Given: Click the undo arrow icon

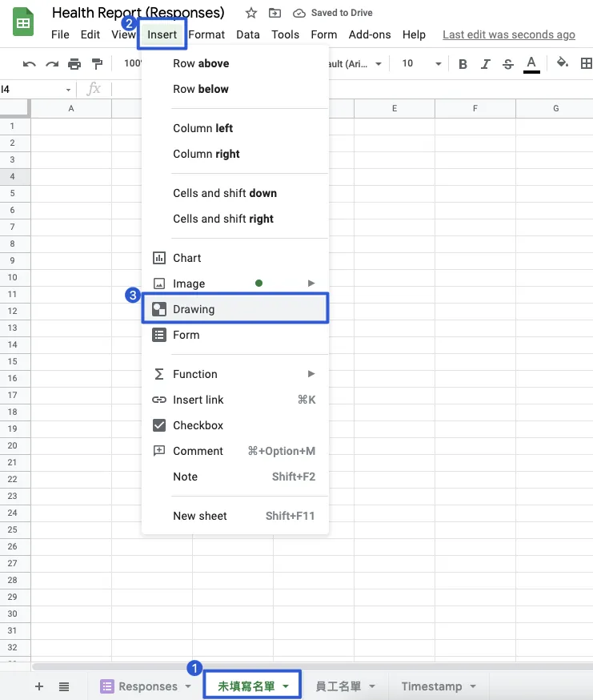Looking at the screenshot, I should [30, 64].
